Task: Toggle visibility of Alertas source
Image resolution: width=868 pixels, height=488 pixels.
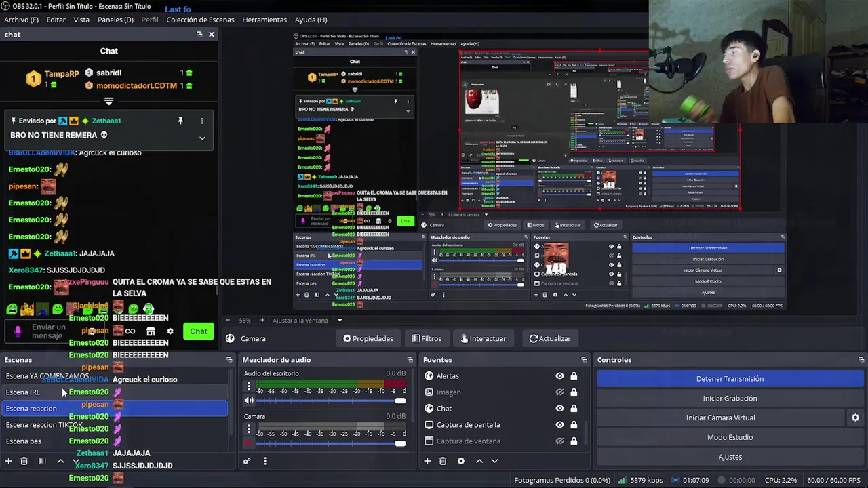Action: (559, 375)
